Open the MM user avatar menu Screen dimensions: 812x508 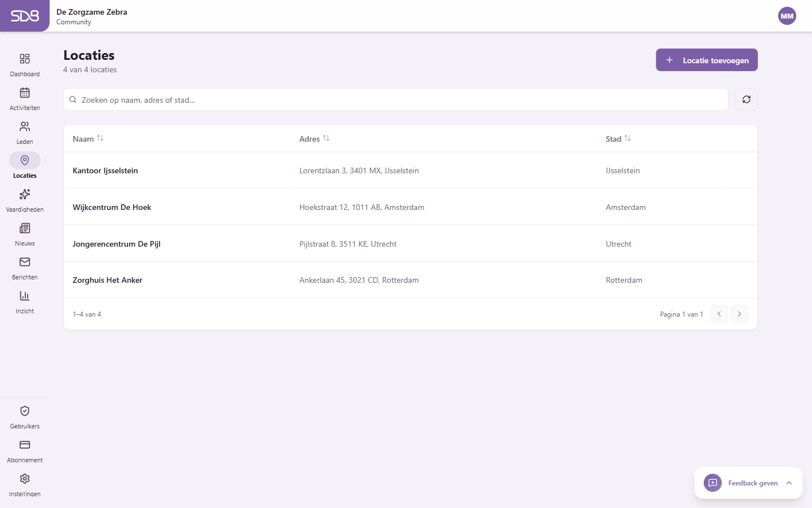click(x=787, y=16)
